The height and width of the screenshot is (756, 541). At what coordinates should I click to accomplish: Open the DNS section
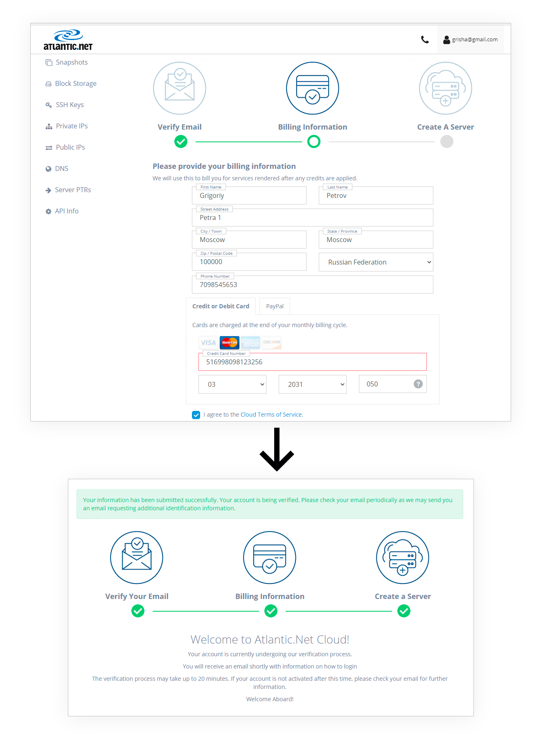coord(61,168)
